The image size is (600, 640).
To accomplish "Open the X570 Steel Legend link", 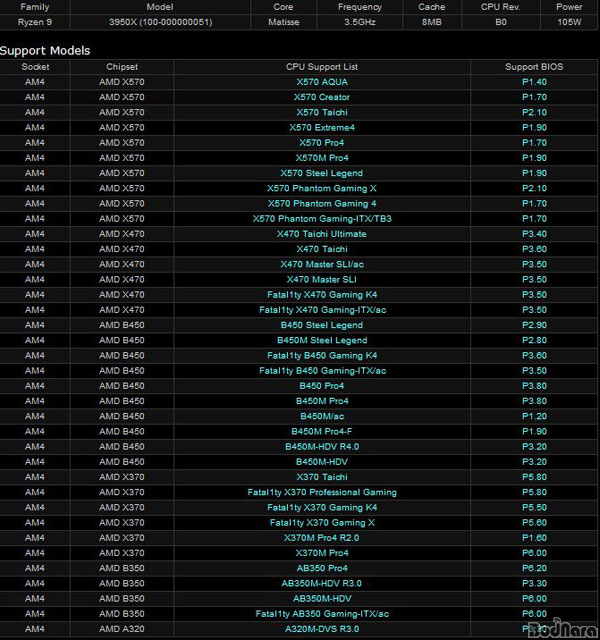I will pyautogui.click(x=322, y=173).
